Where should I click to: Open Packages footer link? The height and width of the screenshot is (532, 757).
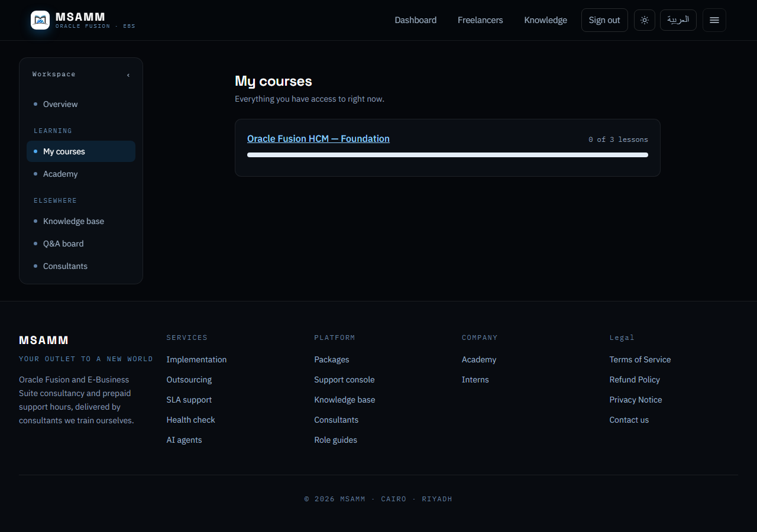pos(332,359)
